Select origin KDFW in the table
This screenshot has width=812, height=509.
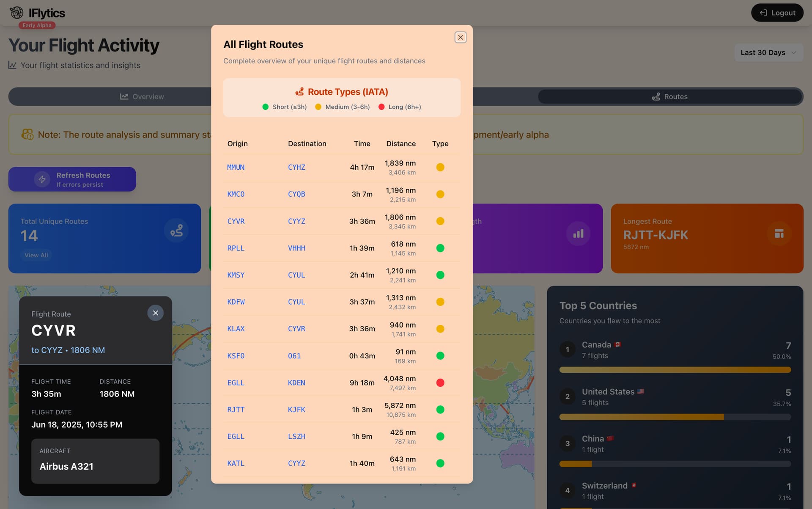(236, 302)
